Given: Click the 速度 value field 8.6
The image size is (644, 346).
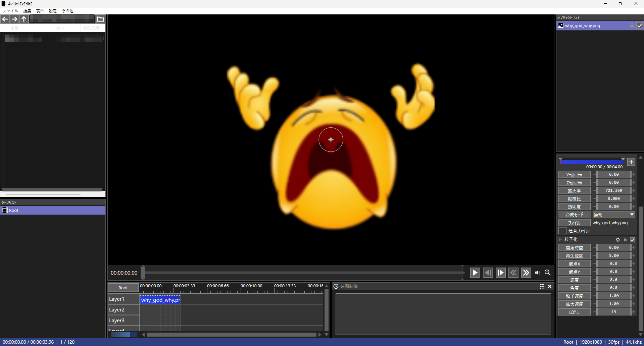Looking at the screenshot, I should click(x=614, y=280).
